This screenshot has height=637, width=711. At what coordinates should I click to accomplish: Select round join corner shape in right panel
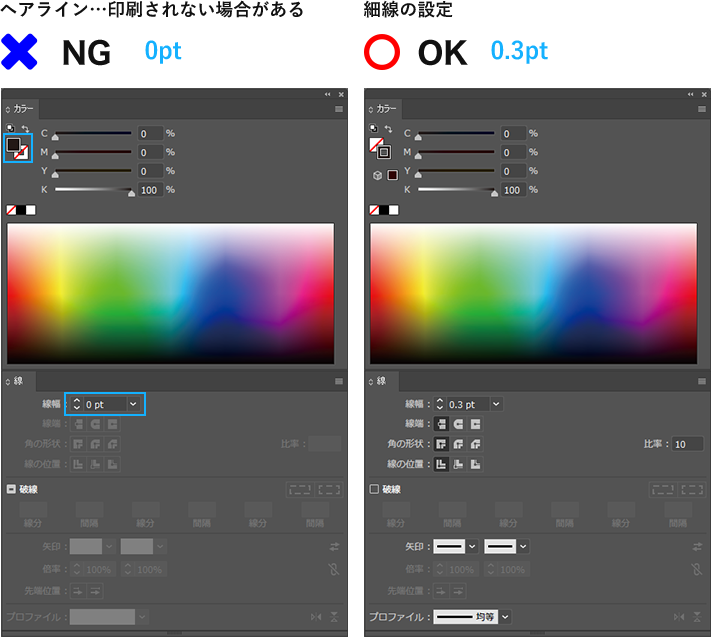[x=459, y=444]
